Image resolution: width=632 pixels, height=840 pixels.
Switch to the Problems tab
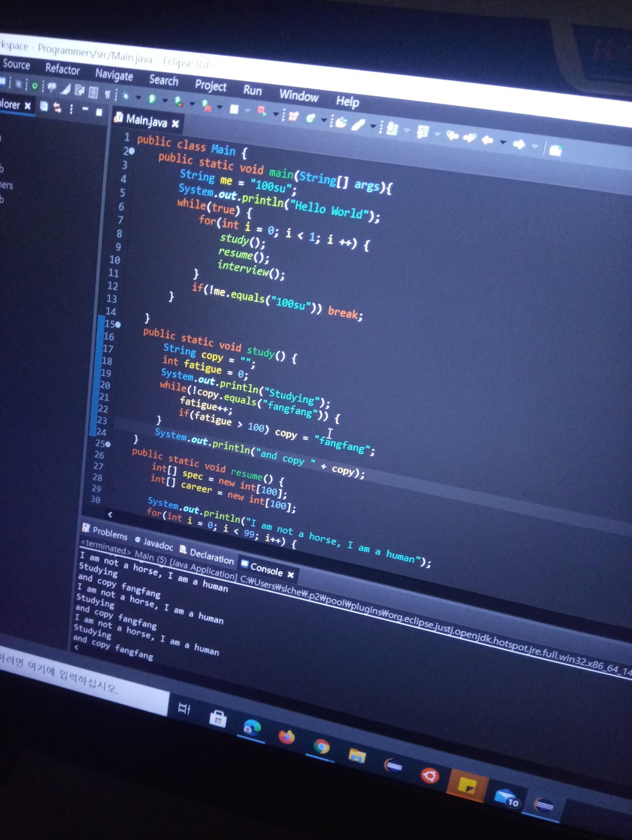105,532
